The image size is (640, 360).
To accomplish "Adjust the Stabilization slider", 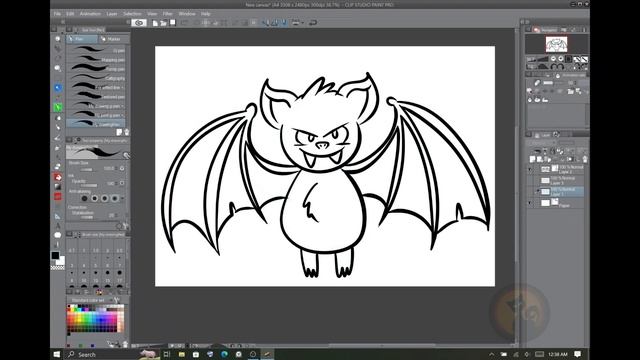I will coord(87,218).
